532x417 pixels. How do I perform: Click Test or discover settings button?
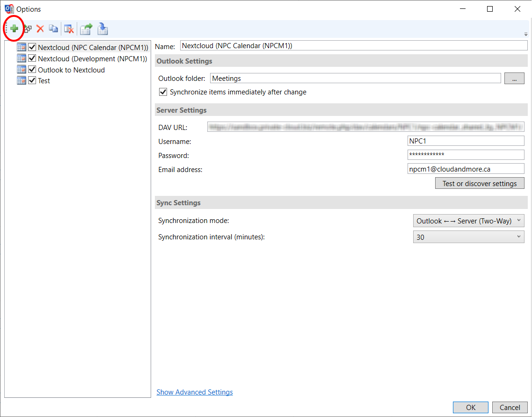coord(480,183)
